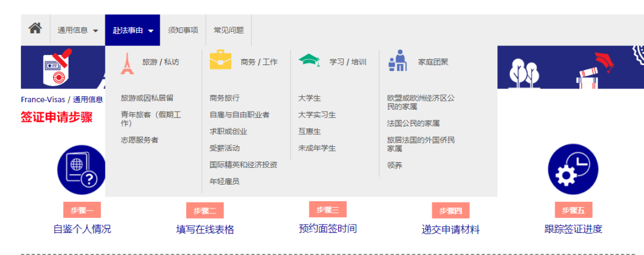
Task: Click France-Visas breadcrumb link
Action: (42, 100)
